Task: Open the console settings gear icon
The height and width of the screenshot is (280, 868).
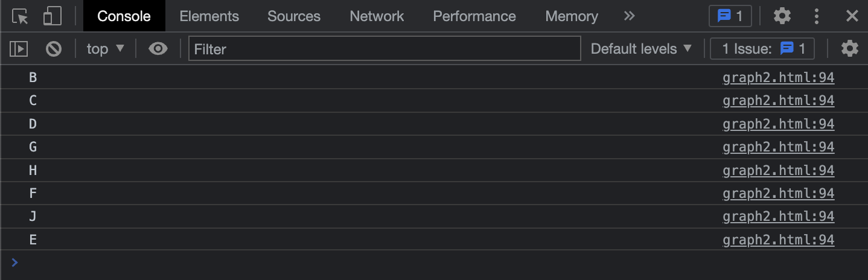Action: [849, 49]
